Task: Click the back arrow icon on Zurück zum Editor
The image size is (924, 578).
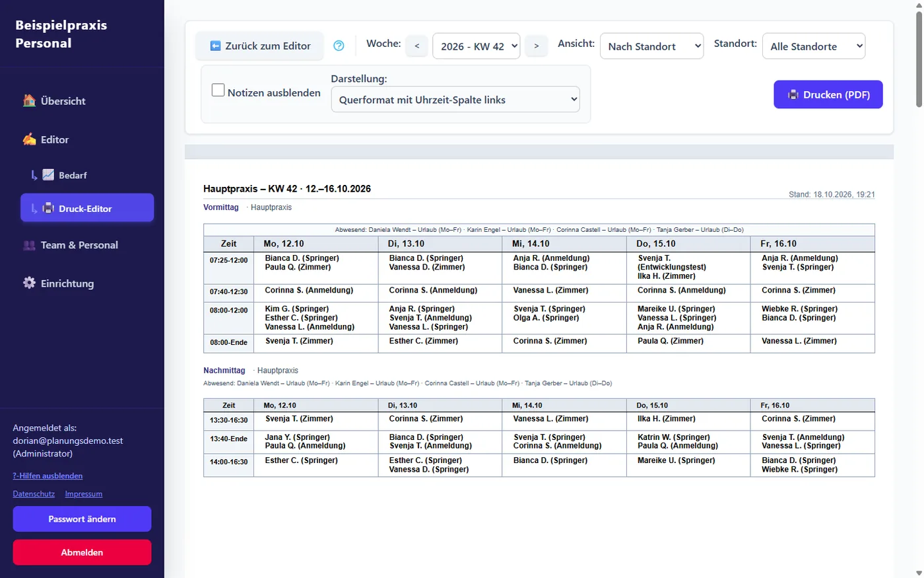Action: point(215,46)
